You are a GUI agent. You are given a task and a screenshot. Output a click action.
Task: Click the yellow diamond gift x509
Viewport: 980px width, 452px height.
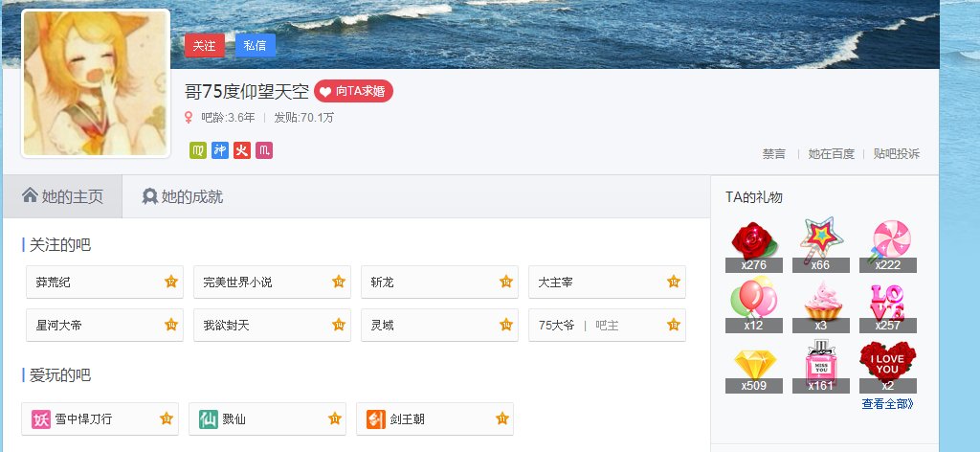[x=754, y=367]
